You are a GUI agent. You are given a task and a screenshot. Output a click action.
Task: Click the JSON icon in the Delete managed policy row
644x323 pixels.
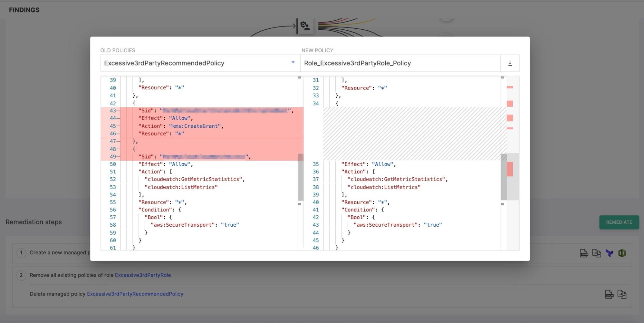click(609, 294)
